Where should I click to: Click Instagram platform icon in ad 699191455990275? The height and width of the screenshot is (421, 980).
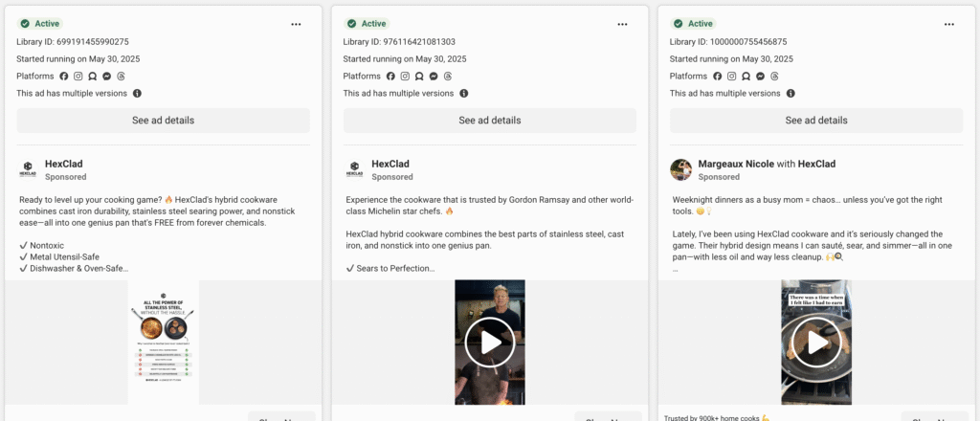click(x=78, y=77)
